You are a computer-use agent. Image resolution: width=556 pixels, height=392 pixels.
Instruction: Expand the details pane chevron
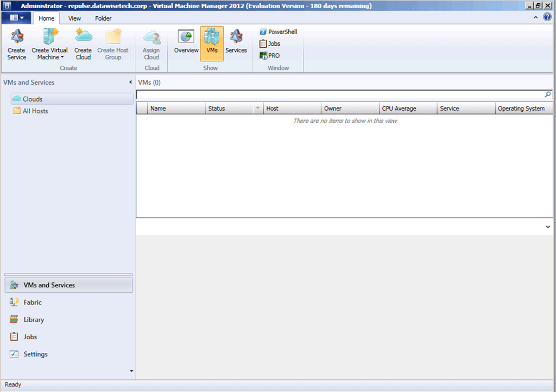point(548,227)
